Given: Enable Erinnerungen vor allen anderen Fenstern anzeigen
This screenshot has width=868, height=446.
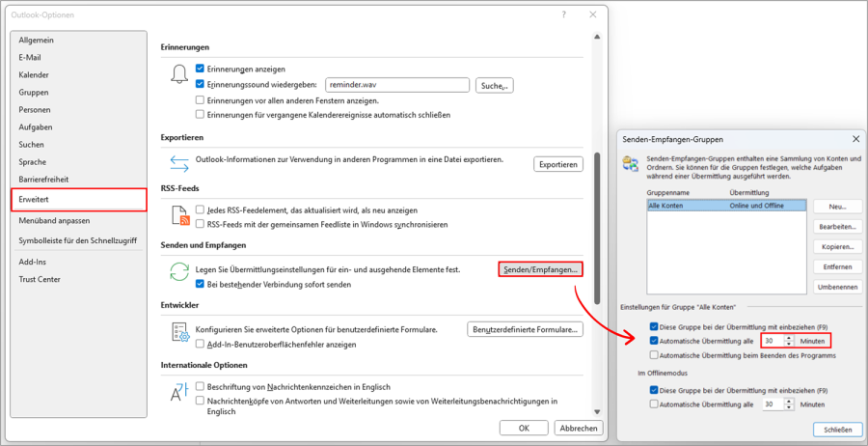Looking at the screenshot, I should pyautogui.click(x=200, y=100).
